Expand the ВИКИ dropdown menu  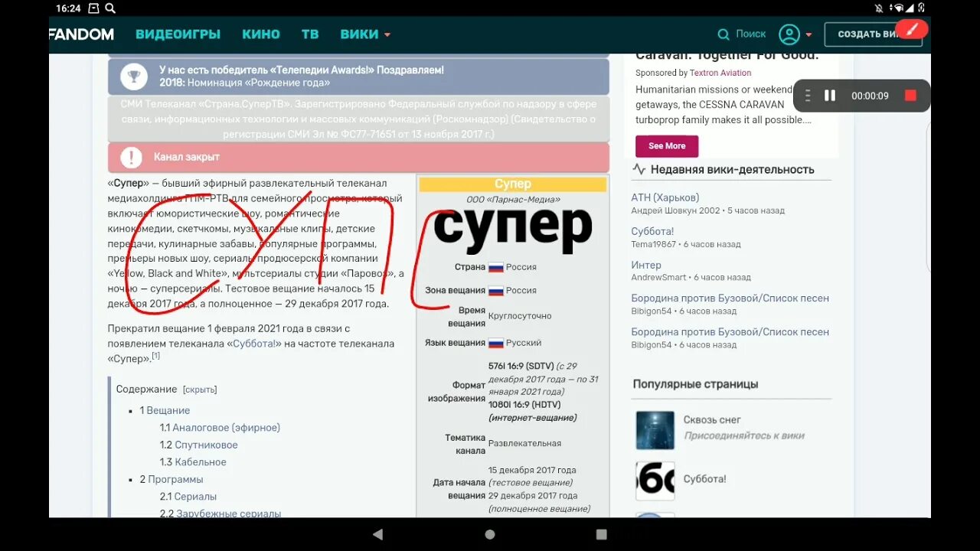(366, 34)
